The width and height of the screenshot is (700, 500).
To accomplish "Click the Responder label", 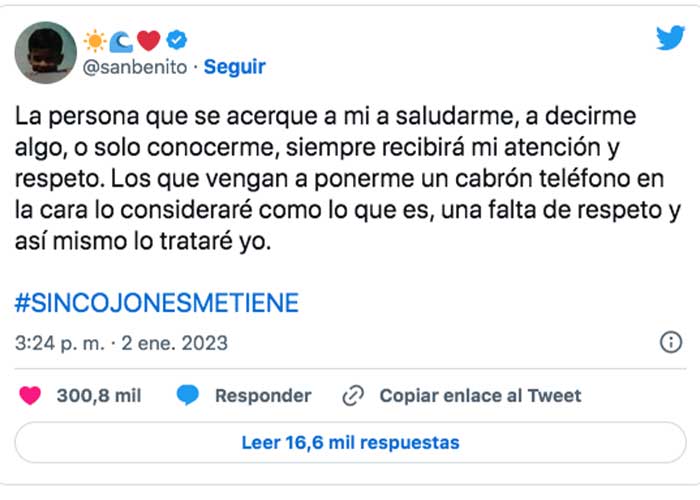I will click(263, 396).
